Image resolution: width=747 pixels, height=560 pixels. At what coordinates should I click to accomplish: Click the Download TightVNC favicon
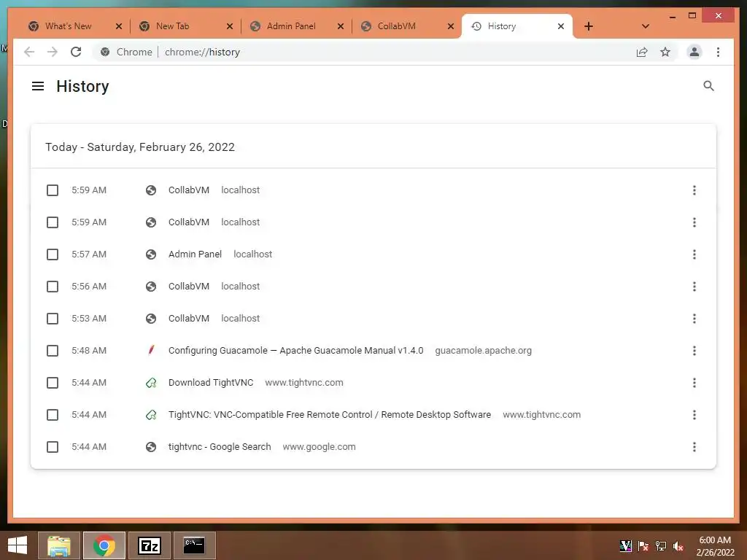[151, 382]
